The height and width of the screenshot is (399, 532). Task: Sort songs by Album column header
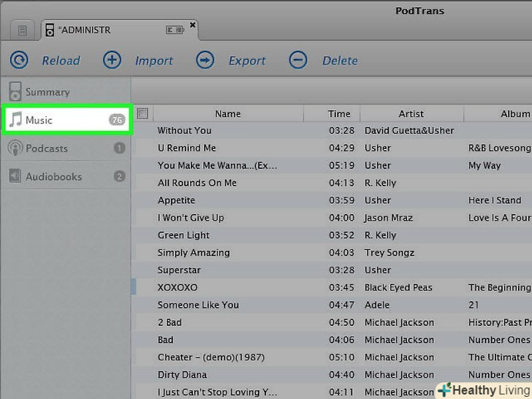coord(514,114)
